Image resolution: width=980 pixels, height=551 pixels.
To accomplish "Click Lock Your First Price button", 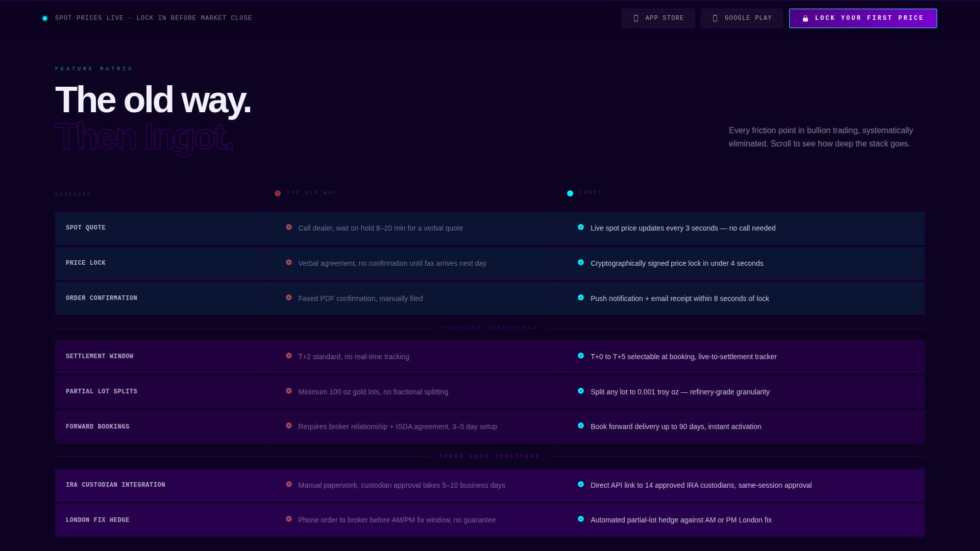I will coord(863,18).
